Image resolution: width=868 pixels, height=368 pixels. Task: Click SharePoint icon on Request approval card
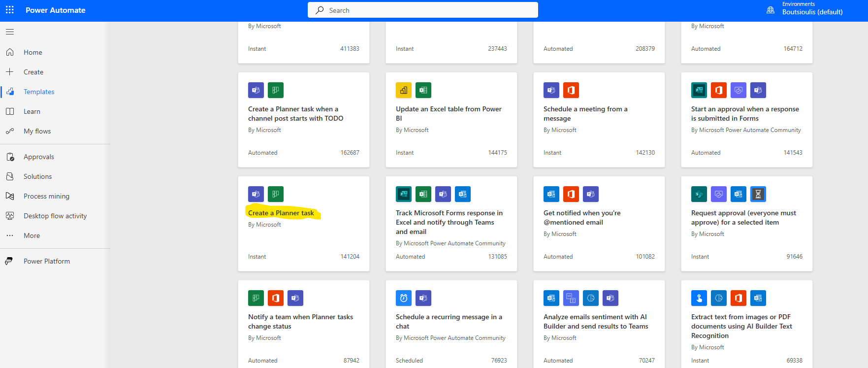click(x=699, y=194)
